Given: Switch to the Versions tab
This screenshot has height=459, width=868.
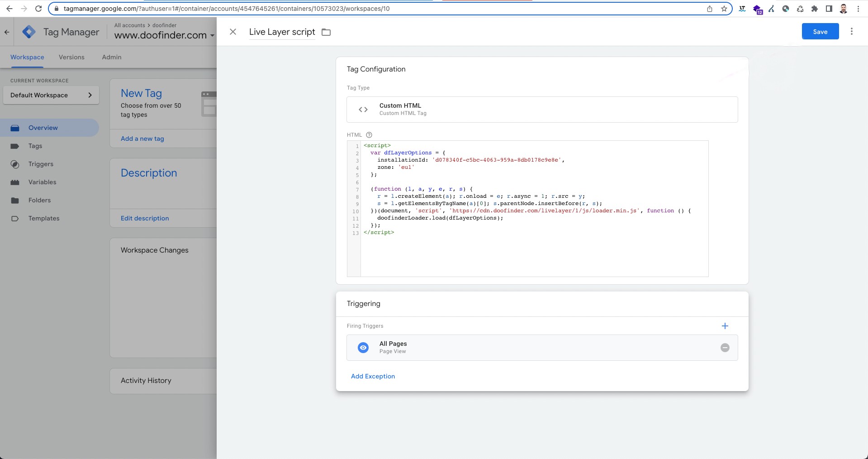Looking at the screenshot, I should 71,57.
